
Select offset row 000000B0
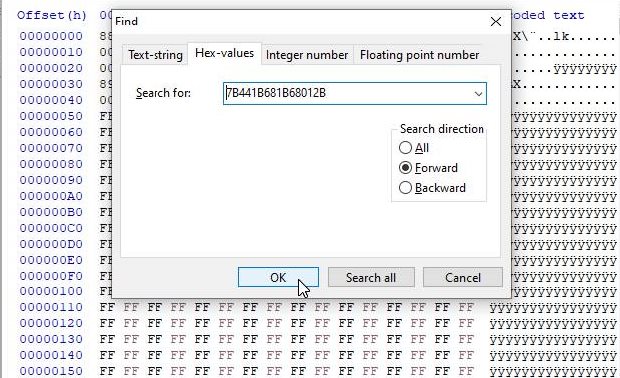click(x=51, y=212)
